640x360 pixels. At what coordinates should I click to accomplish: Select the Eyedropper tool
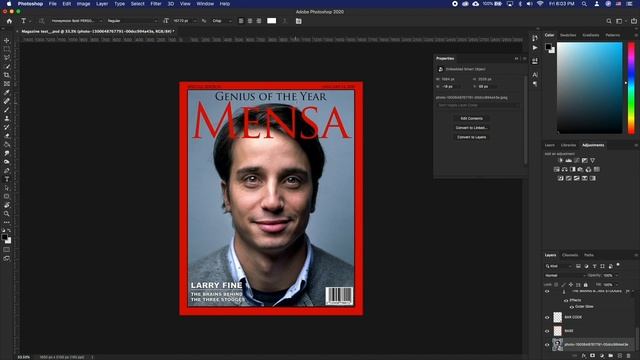7,93
